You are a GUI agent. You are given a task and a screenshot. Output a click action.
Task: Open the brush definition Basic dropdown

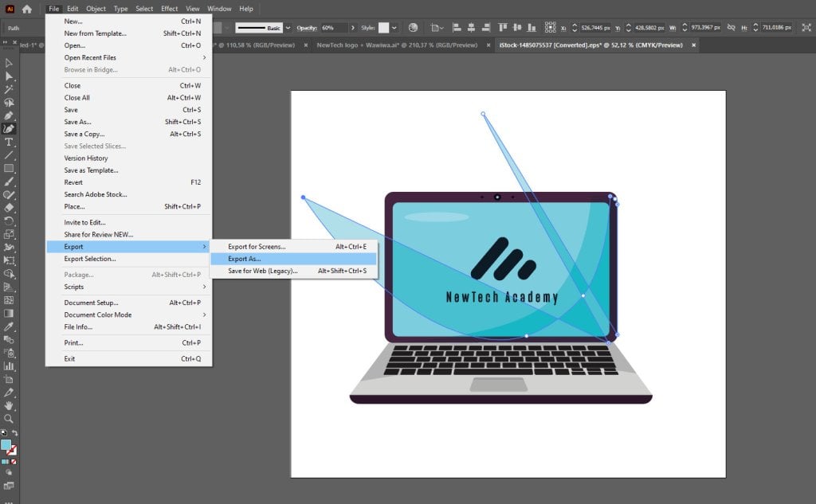click(288, 28)
